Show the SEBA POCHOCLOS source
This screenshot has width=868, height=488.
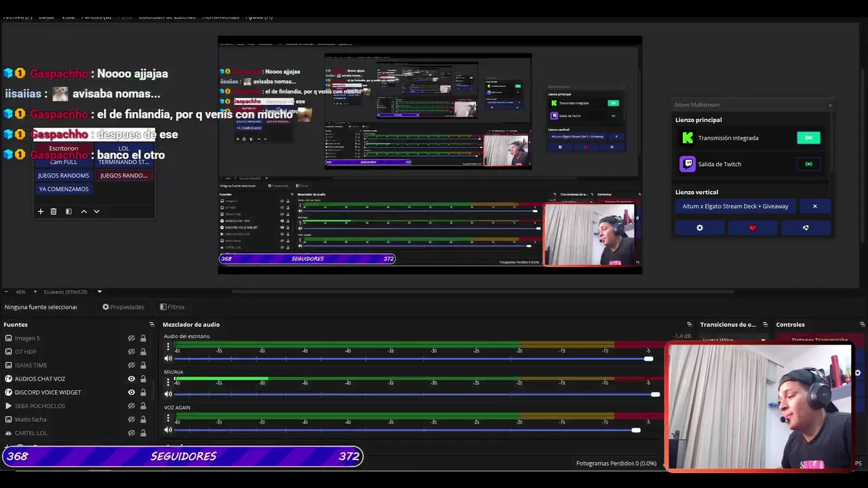pyautogui.click(x=132, y=406)
